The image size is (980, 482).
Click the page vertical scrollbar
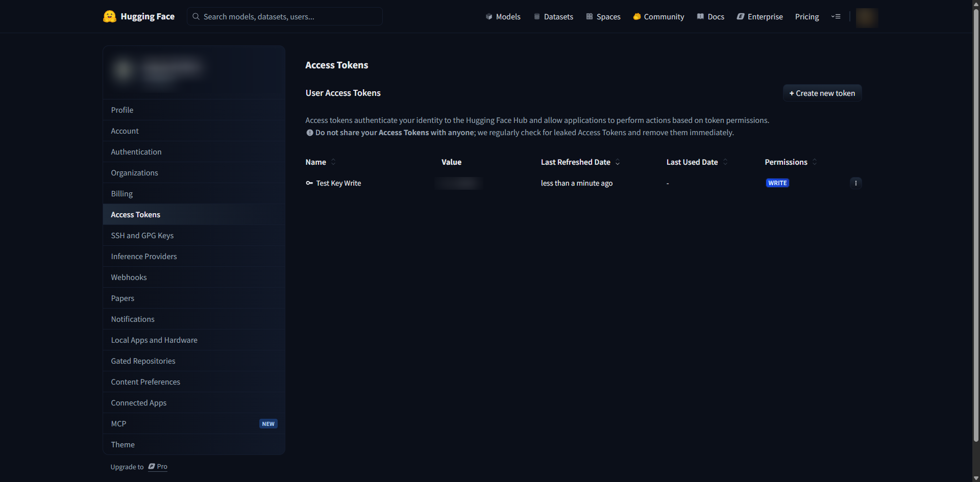(976, 224)
